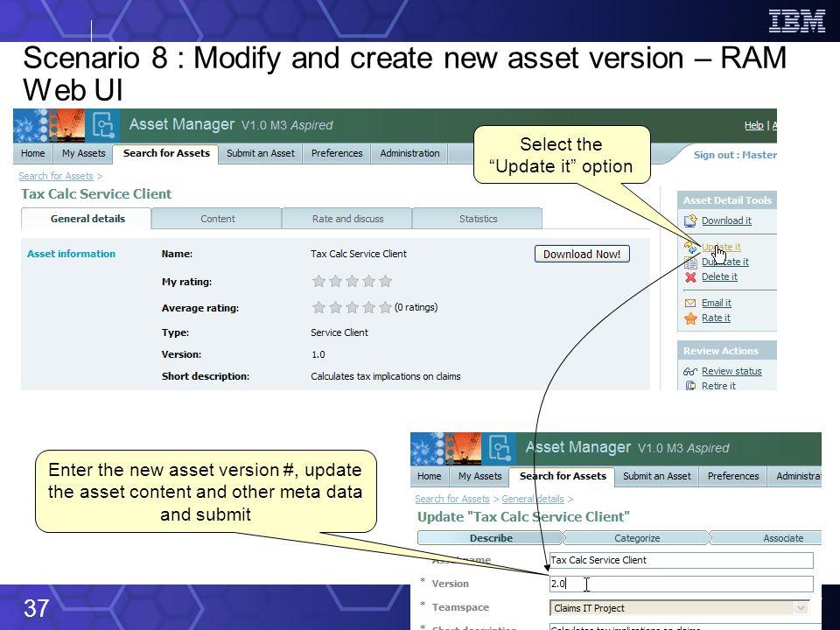Click the Retire it icon
Screen dimensions: 840x630
[x=690, y=386]
